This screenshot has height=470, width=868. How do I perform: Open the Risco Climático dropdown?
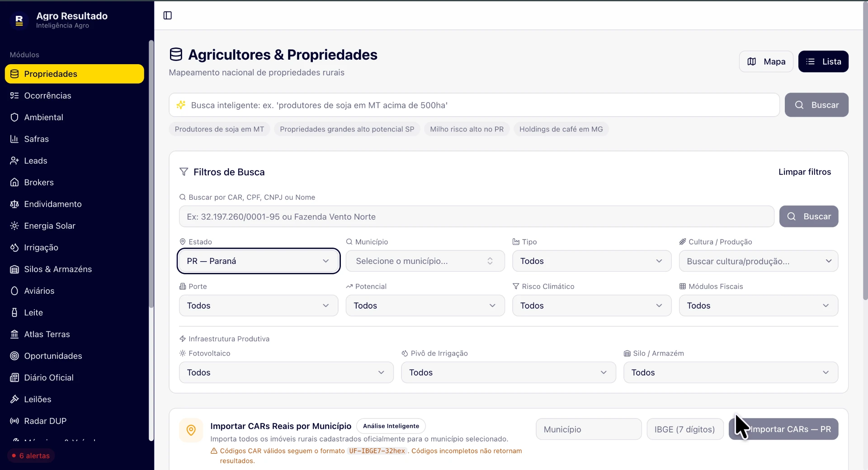pyautogui.click(x=592, y=305)
